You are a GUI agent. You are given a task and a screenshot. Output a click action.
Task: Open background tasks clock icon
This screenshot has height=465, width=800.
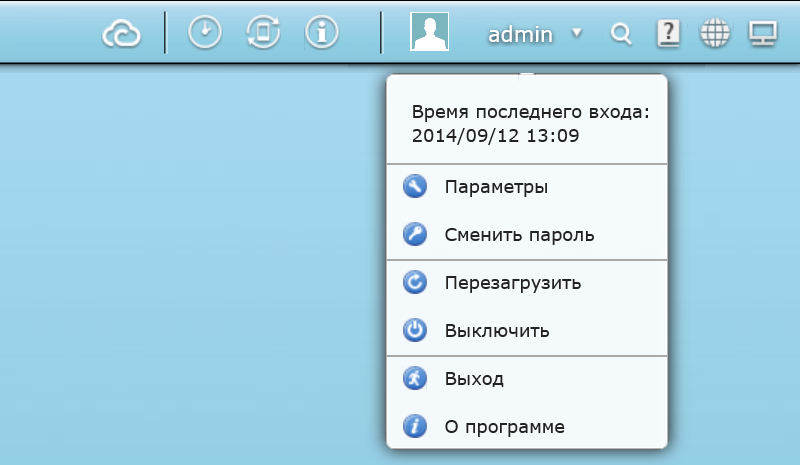pyautogui.click(x=205, y=33)
